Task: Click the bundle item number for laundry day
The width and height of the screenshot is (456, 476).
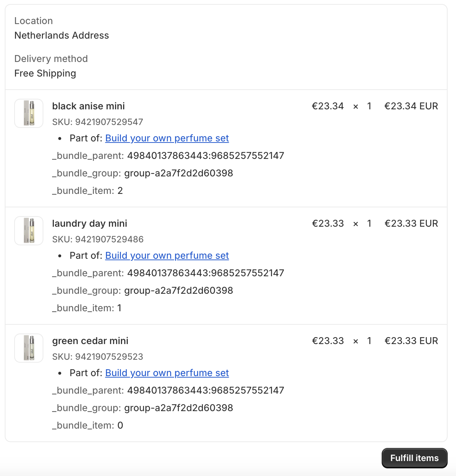Action: [x=119, y=308]
